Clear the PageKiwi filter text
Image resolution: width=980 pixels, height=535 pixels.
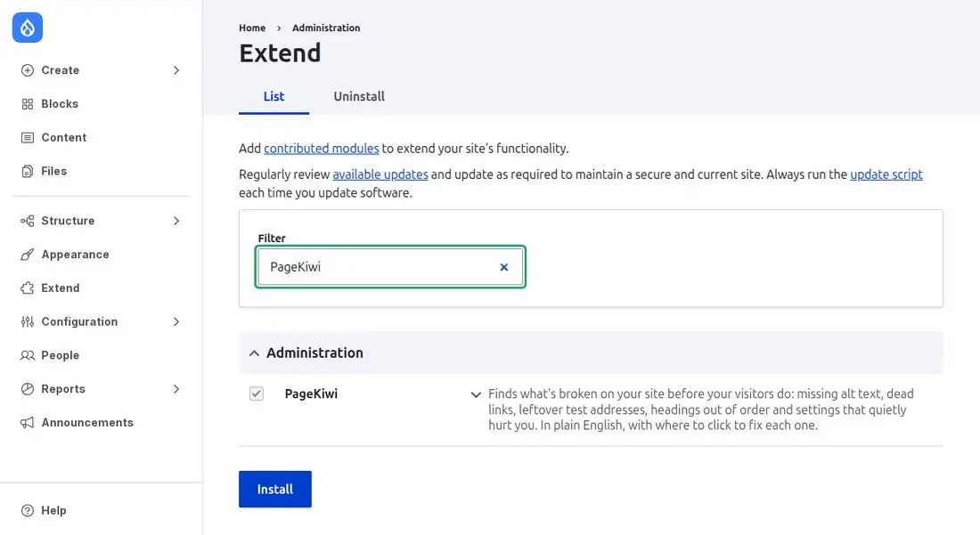tap(503, 267)
